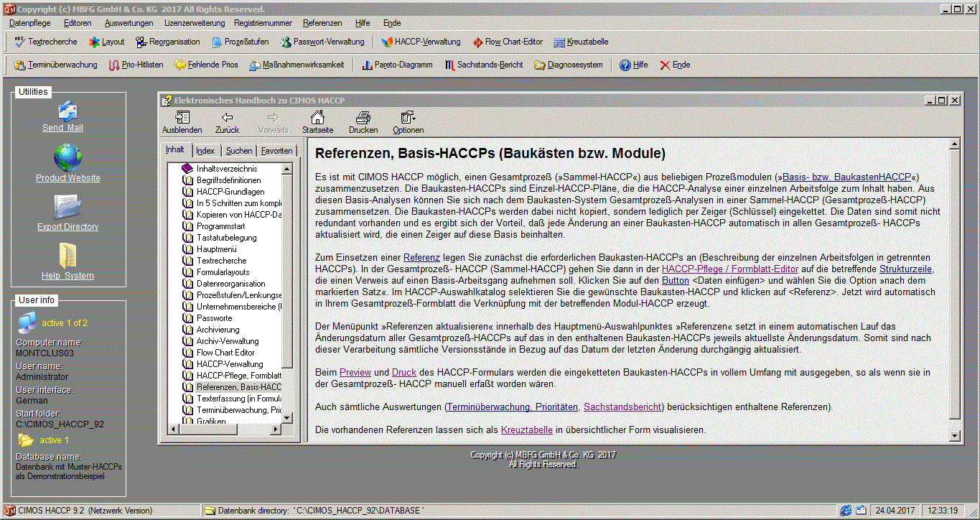Click the Terminüberwachung, Prioritäten link
This screenshot has height=520, width=980.
[513, 407]
